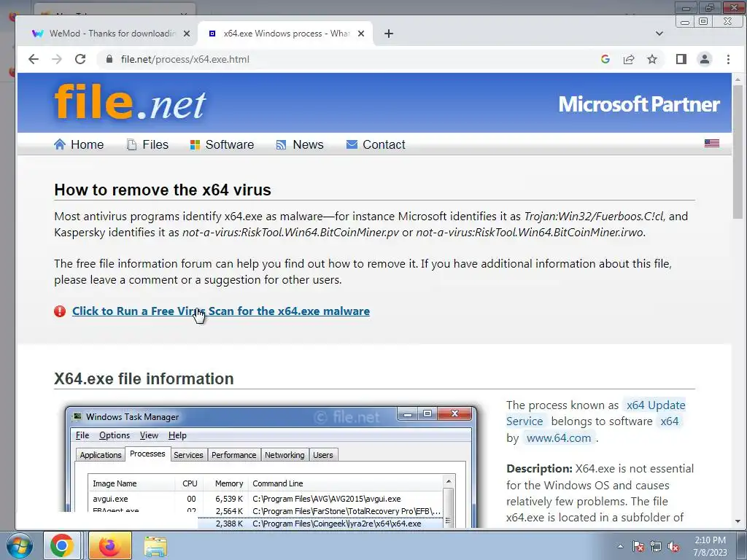The height and width of the screenshot is (560, 747).
Task: Open the network tray icon
Action: point(656,546)
